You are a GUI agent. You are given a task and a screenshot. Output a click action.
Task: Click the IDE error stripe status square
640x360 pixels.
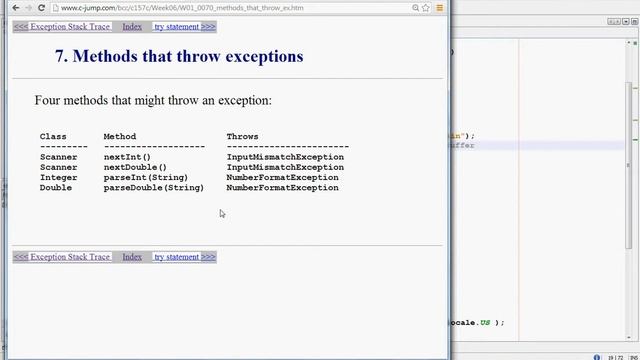tap(636, 43)
